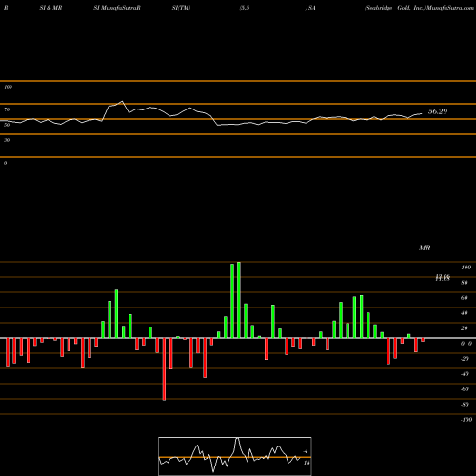Click the RSI axis label 30

point(7,140)
